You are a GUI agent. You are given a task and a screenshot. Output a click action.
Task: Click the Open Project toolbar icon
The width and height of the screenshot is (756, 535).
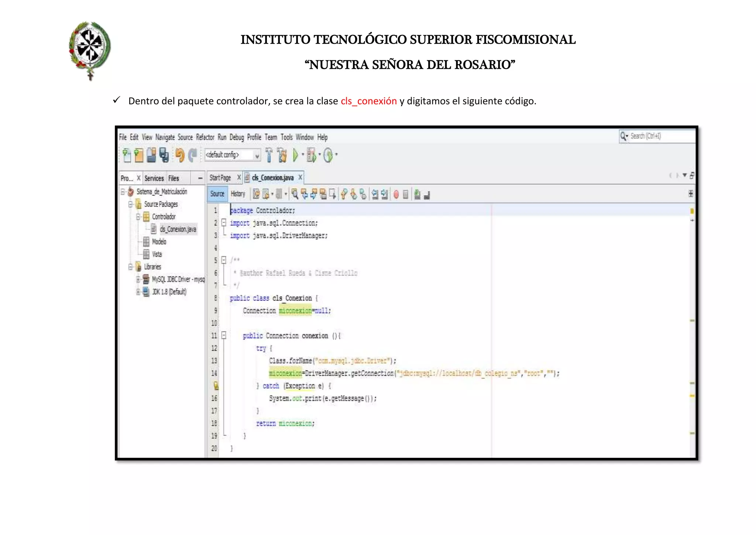point(151,155)
